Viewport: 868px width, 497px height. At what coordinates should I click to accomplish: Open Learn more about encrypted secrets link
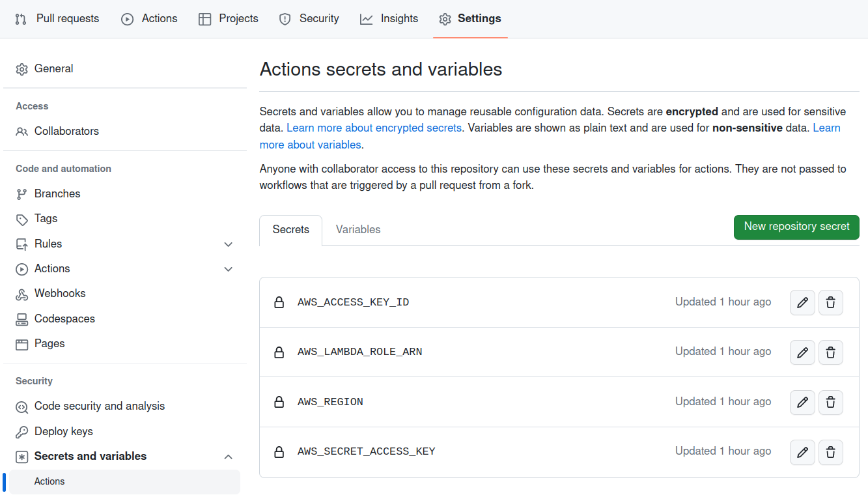click(374, 128)
